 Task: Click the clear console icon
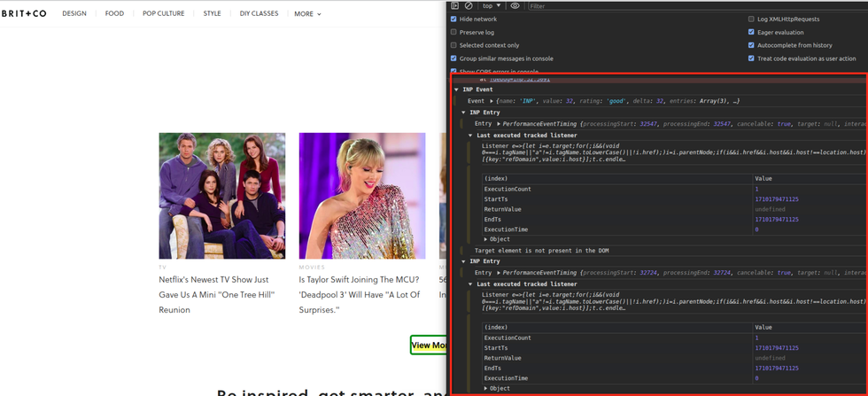tap(469, 5)
